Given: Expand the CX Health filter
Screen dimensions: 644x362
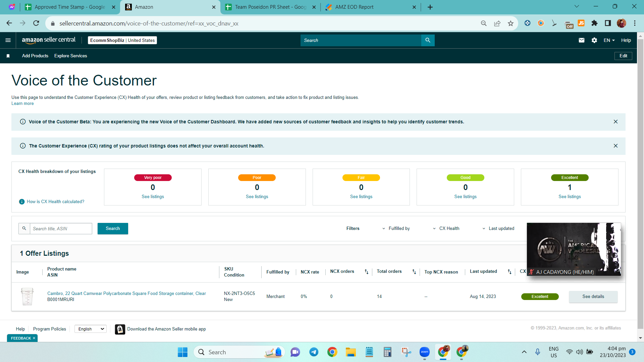Looking at the screenshot, I should click(x=446, y=229).
